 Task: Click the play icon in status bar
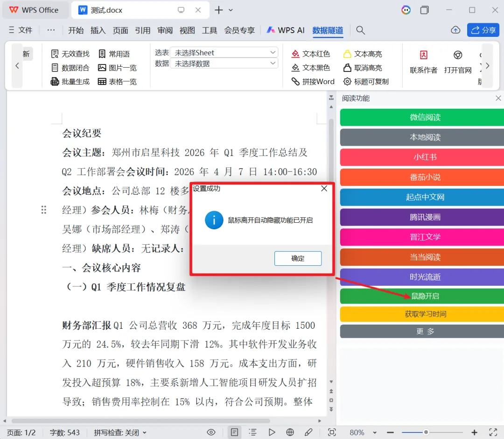point(272,432)
